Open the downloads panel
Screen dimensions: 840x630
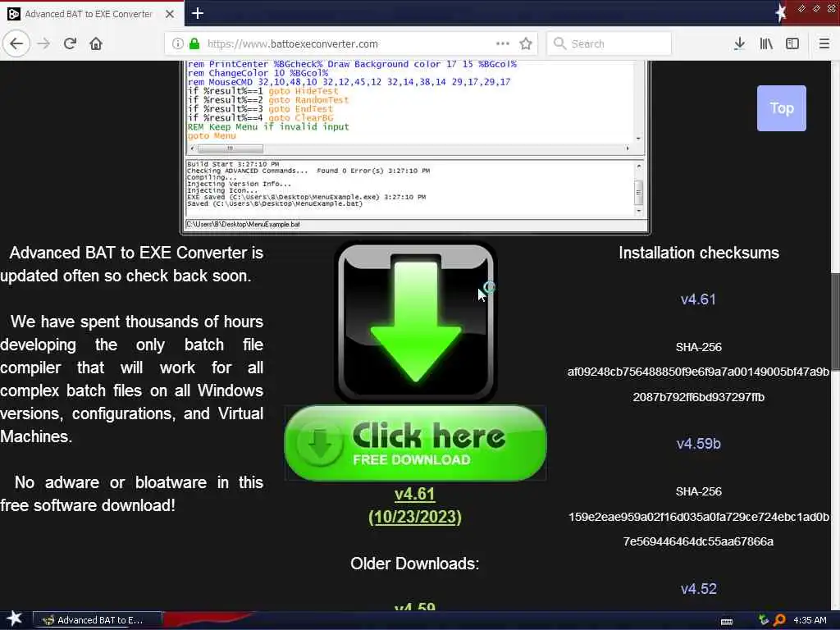[x=739, y=43]
